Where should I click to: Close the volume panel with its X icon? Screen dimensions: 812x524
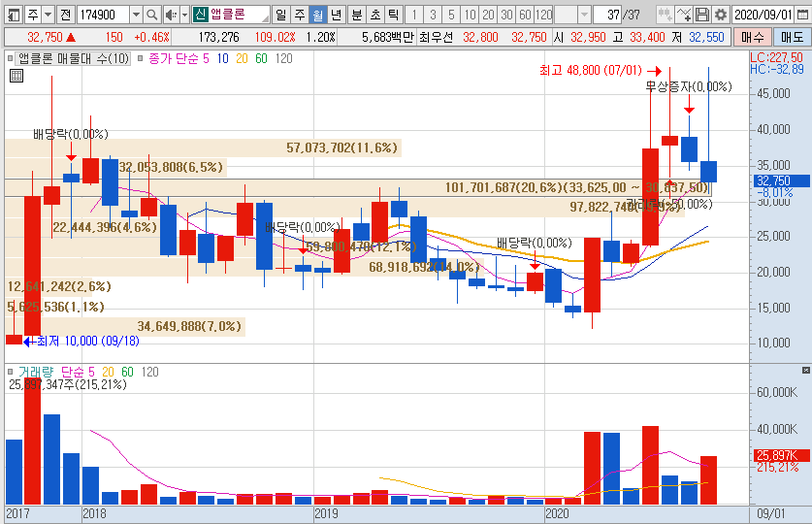(805, 371)
